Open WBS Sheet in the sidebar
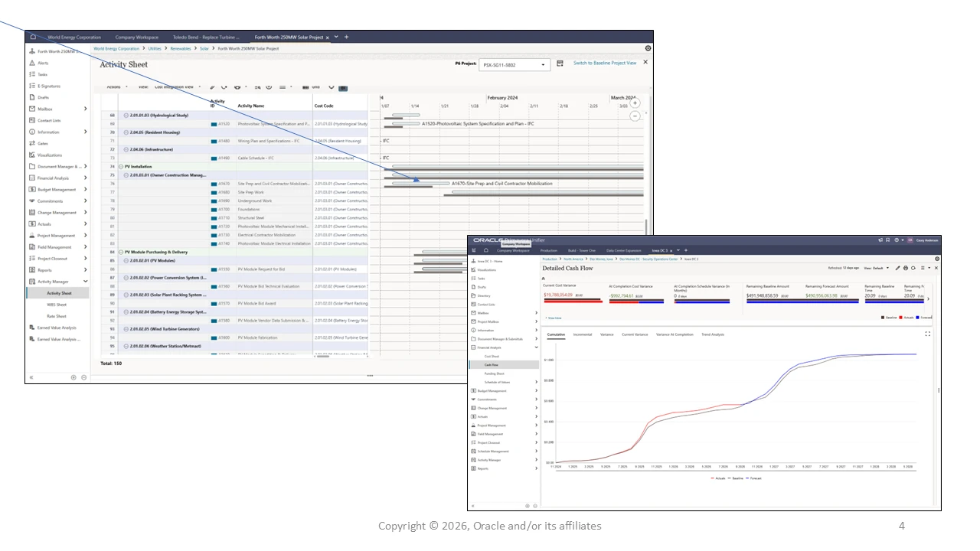The height and width of the screenshot is (551, 980). pyautogui.click(x=57, y=305)
